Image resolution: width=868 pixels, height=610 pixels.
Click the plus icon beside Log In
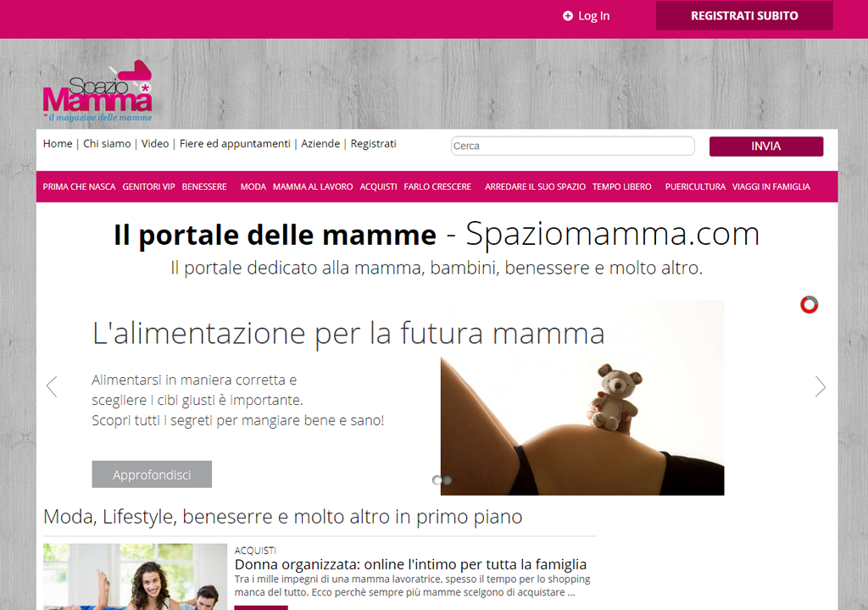[567, 16]
